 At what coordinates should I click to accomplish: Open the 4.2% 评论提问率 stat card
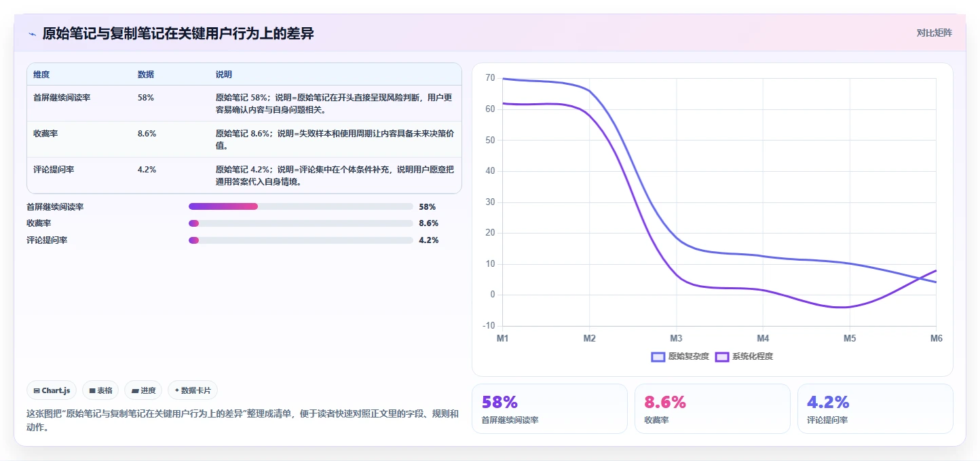tap(875, 409)
